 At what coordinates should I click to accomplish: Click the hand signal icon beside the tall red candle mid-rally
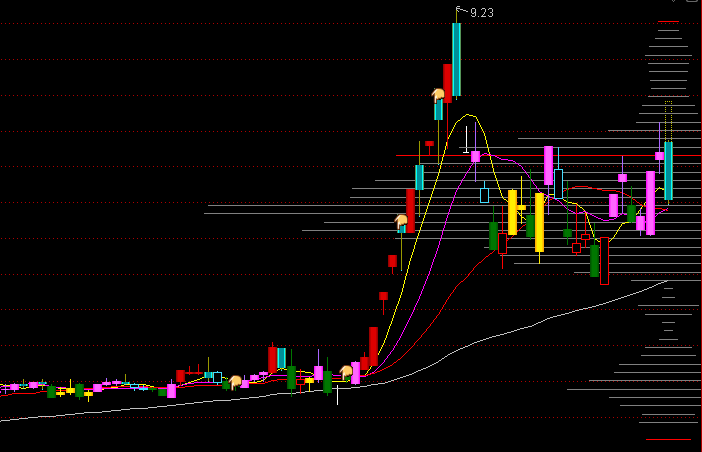coord(401,221)
